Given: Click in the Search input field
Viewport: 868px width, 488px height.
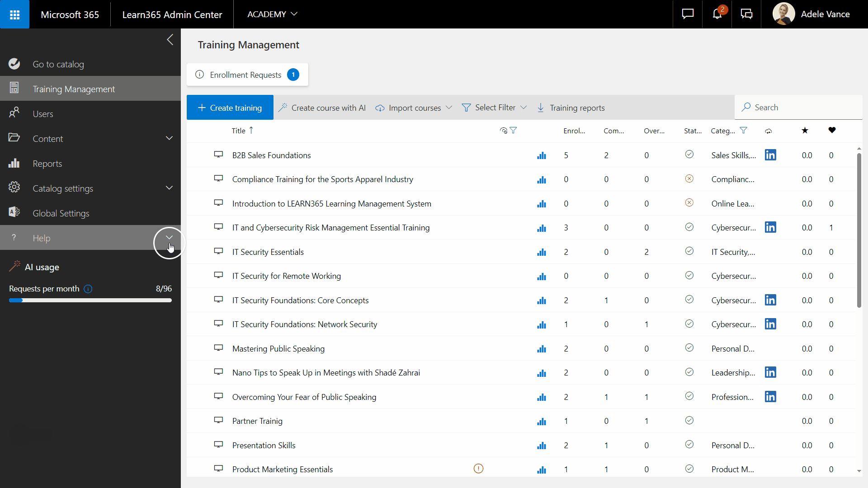Looking at the screenshot, I should (800, 108).
